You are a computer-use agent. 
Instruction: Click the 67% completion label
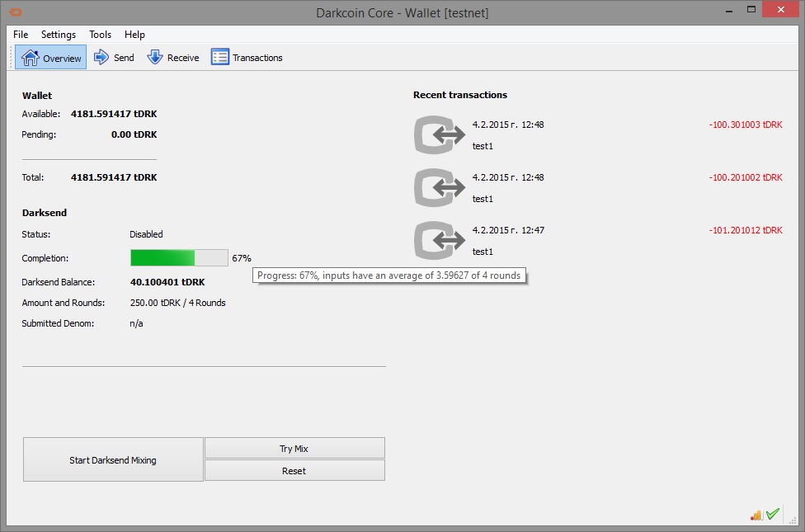[x=242, y=258]
